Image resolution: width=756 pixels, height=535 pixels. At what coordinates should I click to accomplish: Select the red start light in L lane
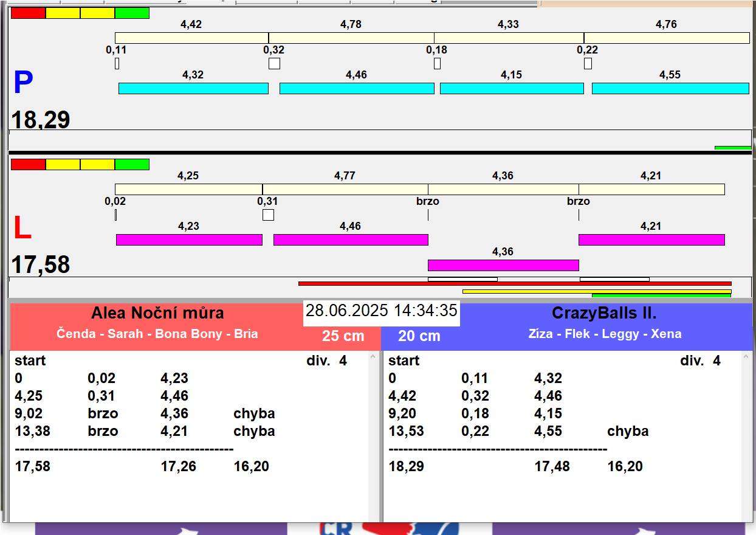coord(28,164)
